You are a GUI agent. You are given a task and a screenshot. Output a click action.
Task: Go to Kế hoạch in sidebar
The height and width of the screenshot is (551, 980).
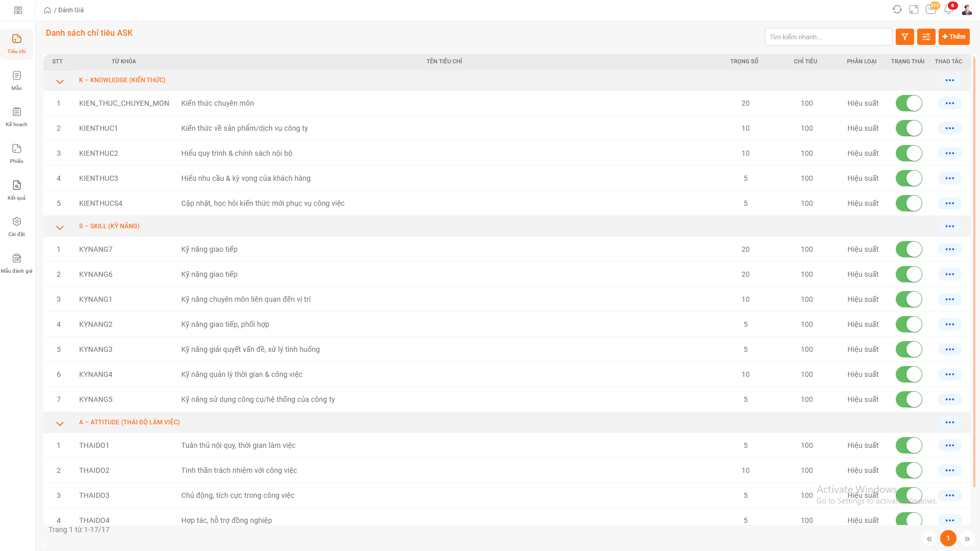click(x=17, y=117)
